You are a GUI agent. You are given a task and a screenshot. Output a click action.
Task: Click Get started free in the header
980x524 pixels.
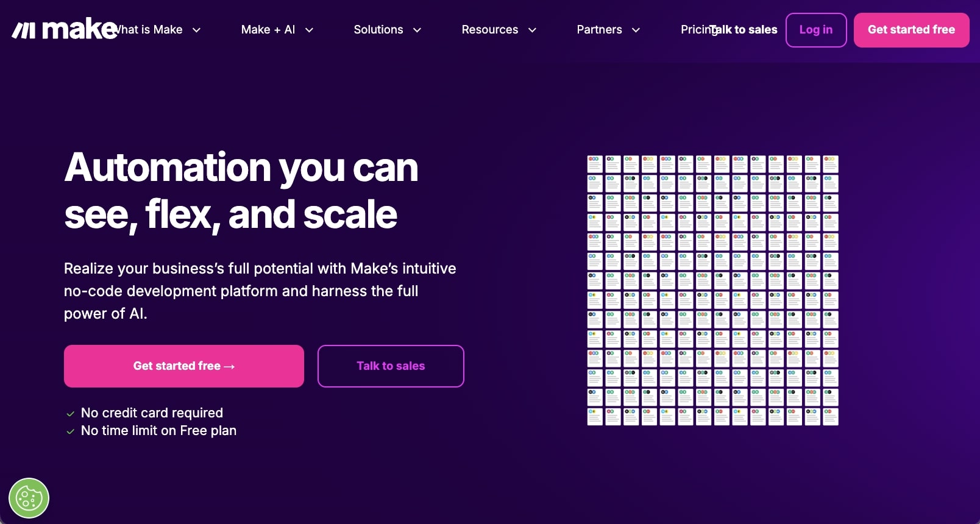912,30
